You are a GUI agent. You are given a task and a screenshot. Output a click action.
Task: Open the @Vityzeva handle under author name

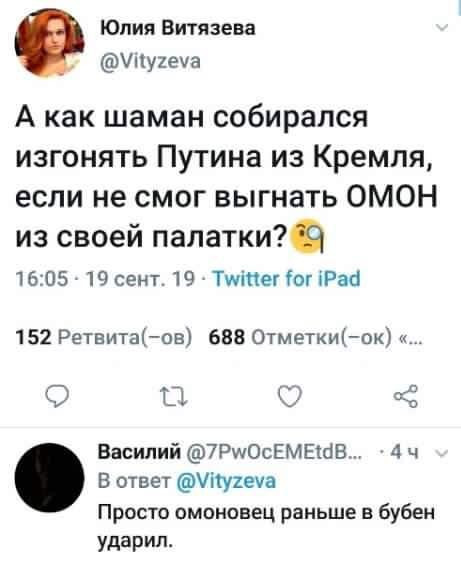(150, 62)
